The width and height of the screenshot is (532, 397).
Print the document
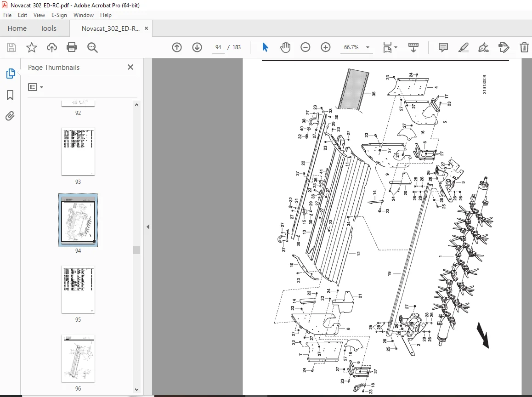point(72,47)
